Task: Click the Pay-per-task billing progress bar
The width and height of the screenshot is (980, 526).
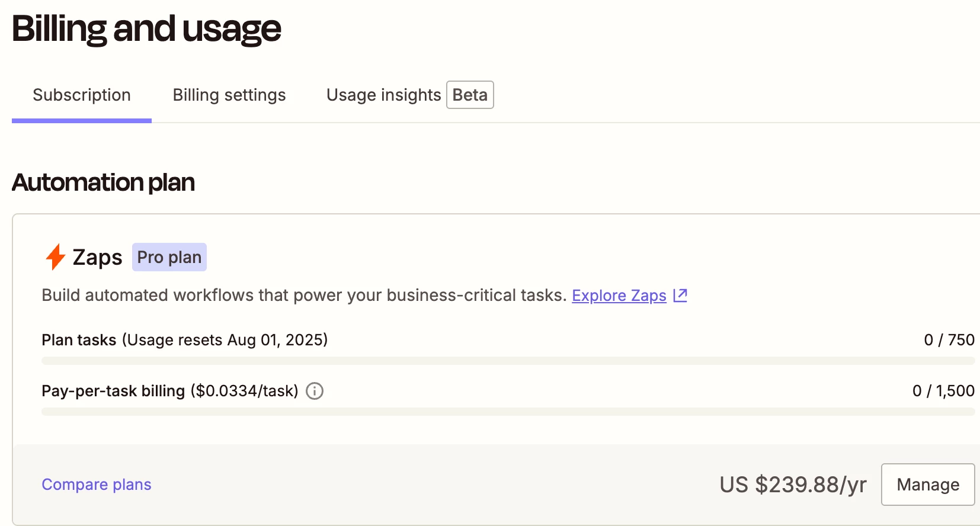Action: tap(508, 412)
